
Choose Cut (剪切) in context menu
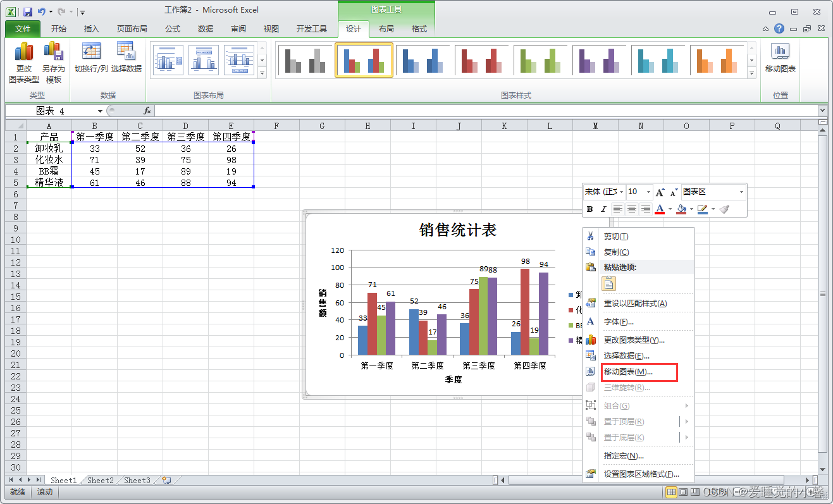pos(638,236)
